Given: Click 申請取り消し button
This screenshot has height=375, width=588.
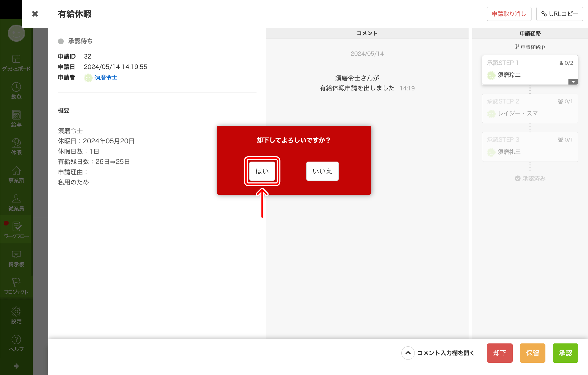Looking at the screenshot, I should click(509, 14).
